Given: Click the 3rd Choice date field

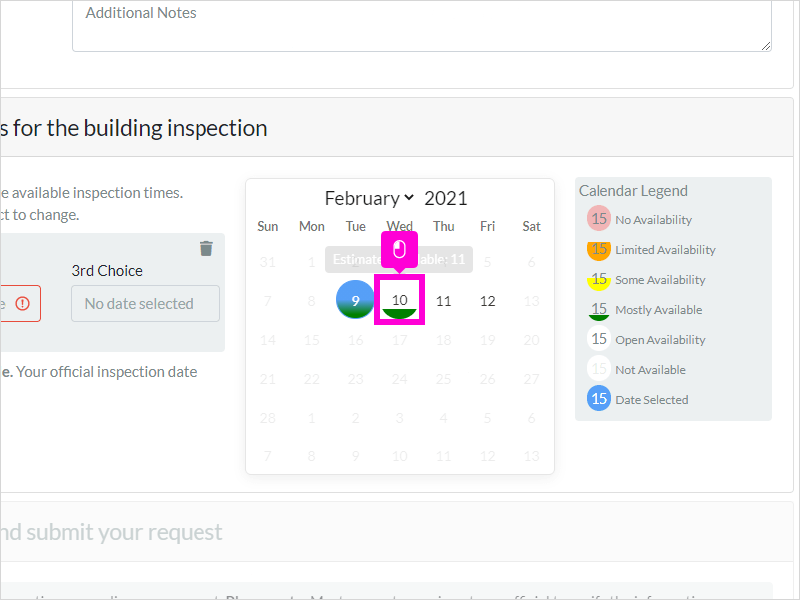Looking at the screenshot, I should click(145, 303).
